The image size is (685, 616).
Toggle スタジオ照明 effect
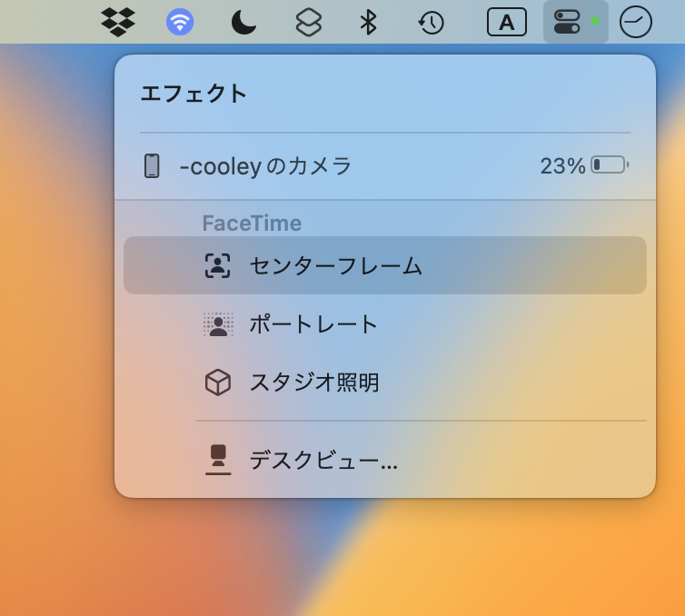tap(385, 383)
